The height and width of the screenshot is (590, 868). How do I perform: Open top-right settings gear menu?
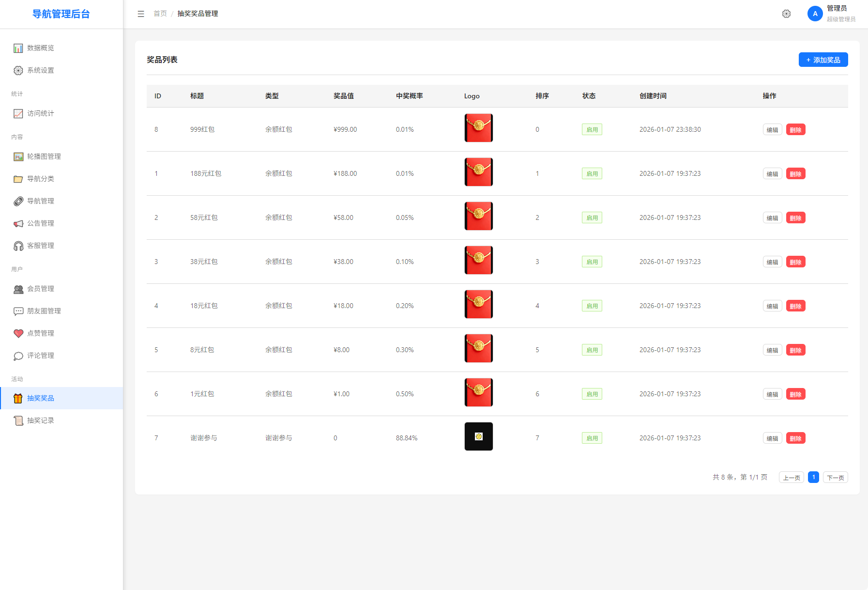click(786, 14)
